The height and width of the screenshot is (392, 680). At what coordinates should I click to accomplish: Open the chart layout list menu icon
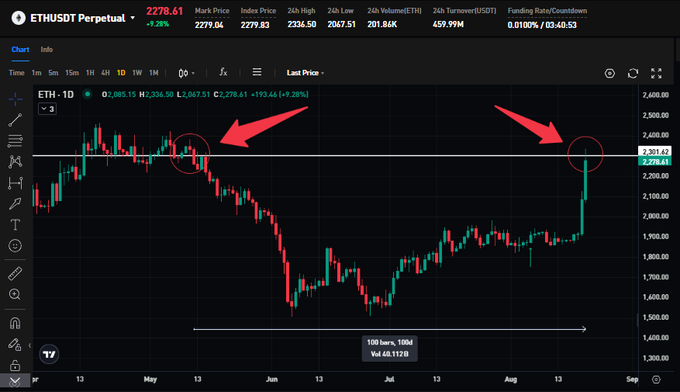(x=257, y=72)
